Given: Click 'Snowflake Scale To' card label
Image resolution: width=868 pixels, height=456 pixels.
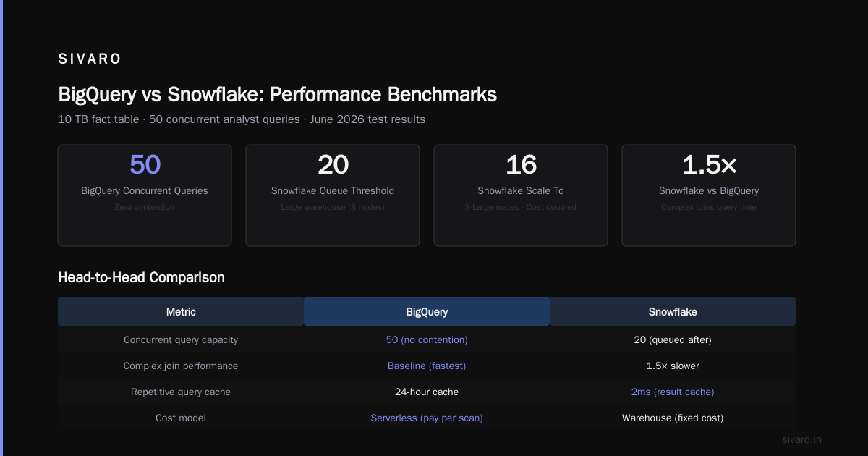Looking at the screenshot, I should pyautogui.click(x=521, y=191).
